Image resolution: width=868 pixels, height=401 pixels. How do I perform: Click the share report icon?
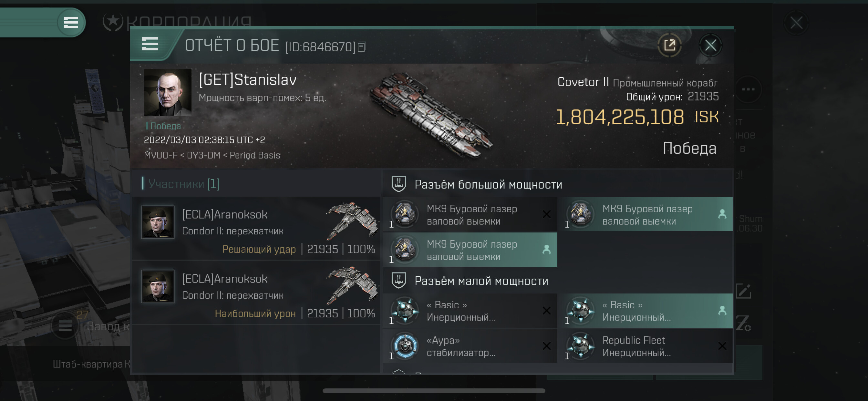669,45
